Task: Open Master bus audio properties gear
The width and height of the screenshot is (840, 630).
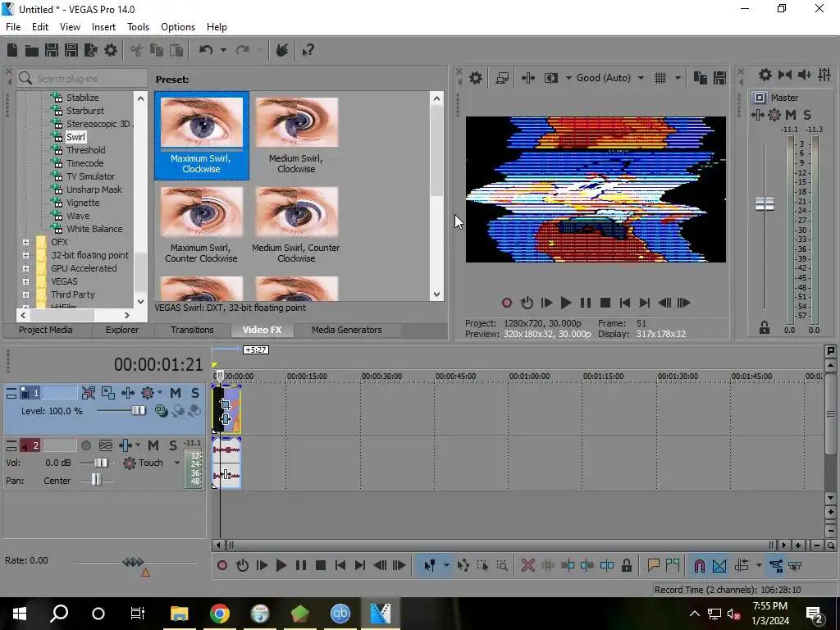Action: coord(765,75)
